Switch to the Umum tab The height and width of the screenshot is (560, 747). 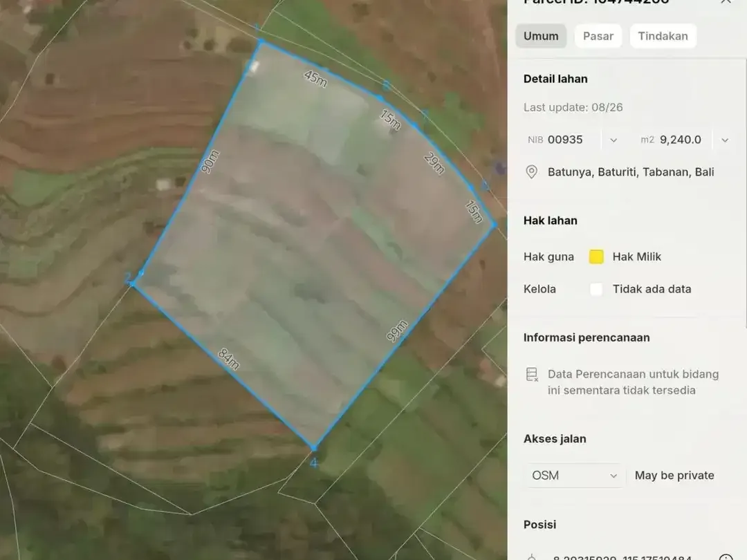point(541,36)
